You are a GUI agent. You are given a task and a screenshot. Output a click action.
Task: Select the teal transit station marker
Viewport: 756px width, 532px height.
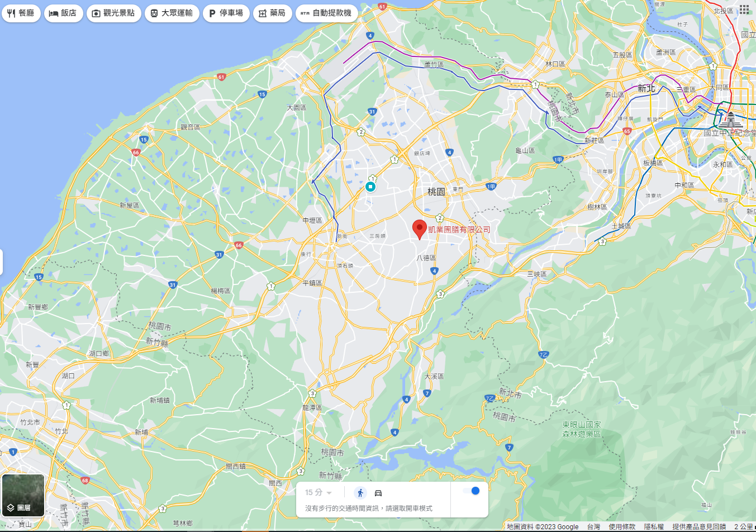click(370, 187)
